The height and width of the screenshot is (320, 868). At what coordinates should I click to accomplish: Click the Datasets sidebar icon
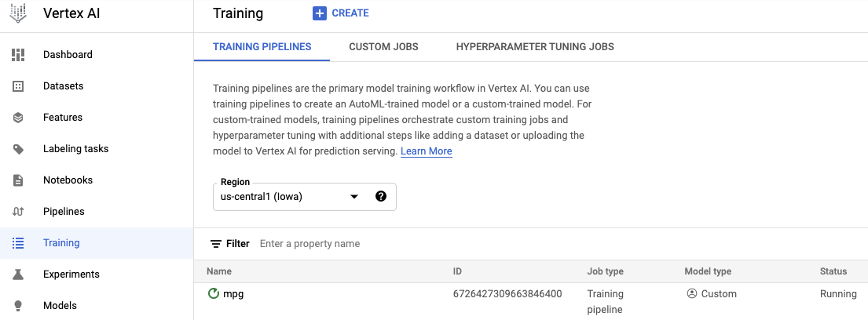point(18,86)
